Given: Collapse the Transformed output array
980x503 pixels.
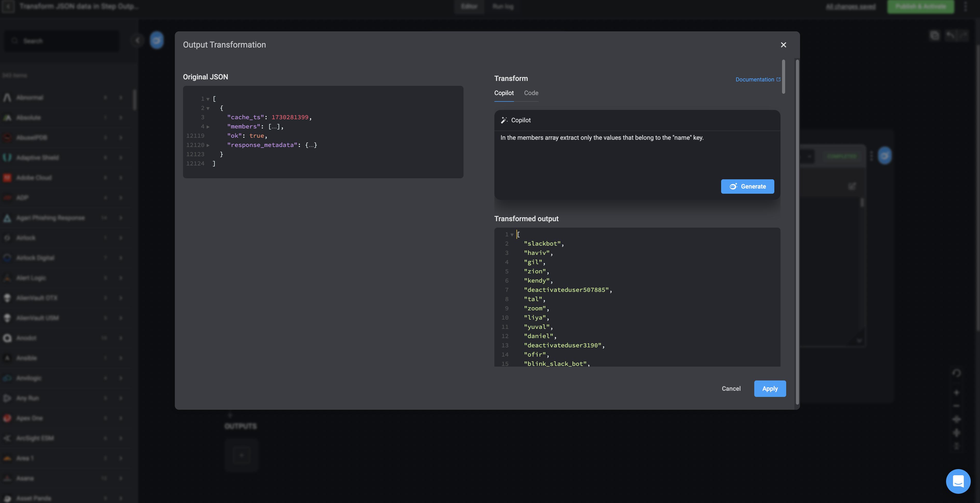Looking at the screenshot, I should pyautogui.click(x=512, y=235).
